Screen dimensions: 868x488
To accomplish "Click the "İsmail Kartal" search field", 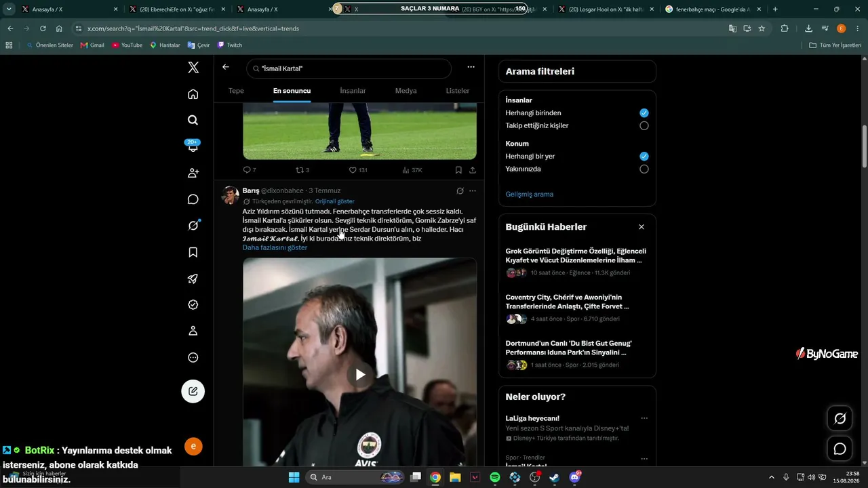I will [349, 68].
